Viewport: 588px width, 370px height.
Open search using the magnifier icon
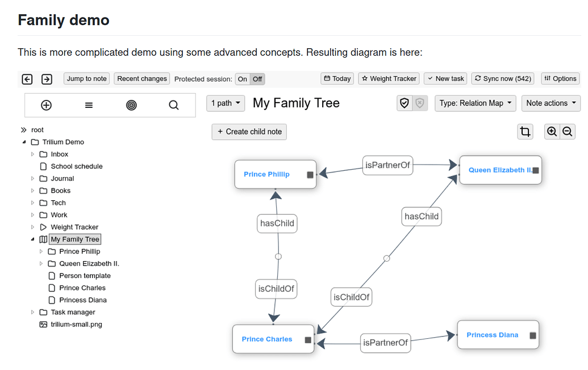pyautogui.click(x=173, y=105)
